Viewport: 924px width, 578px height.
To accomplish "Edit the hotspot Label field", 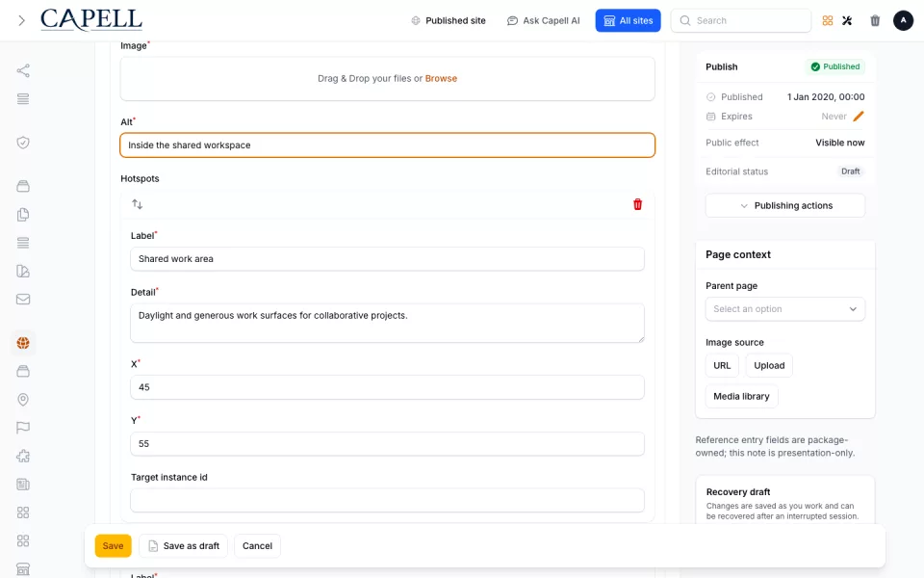I will click(x=387, y=259).
